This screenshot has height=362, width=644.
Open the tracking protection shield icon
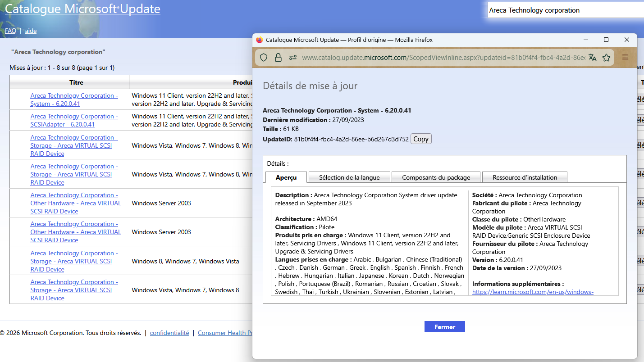click(264, 58)
